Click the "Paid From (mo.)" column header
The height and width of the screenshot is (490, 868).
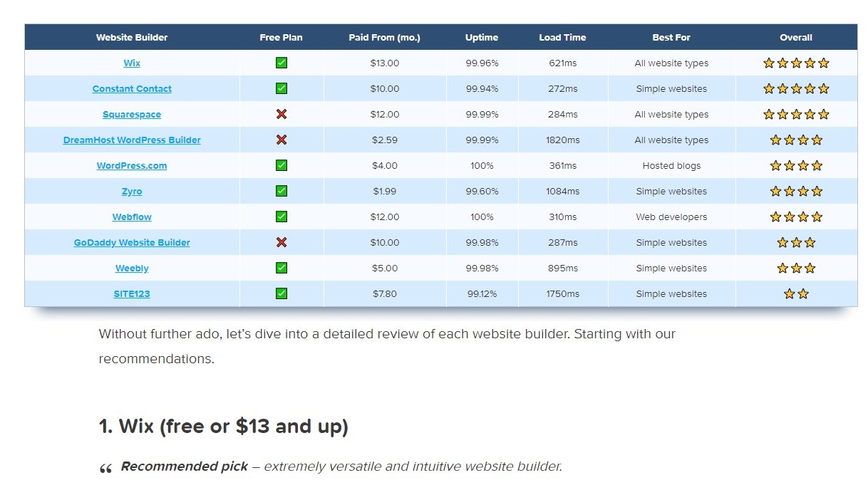(x=385, y=38)
